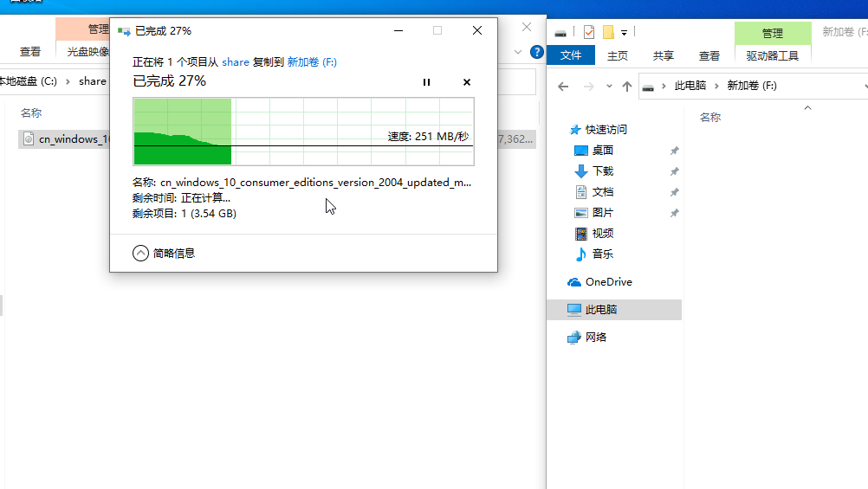Open the share source folder link

click(x=236, y=62)
